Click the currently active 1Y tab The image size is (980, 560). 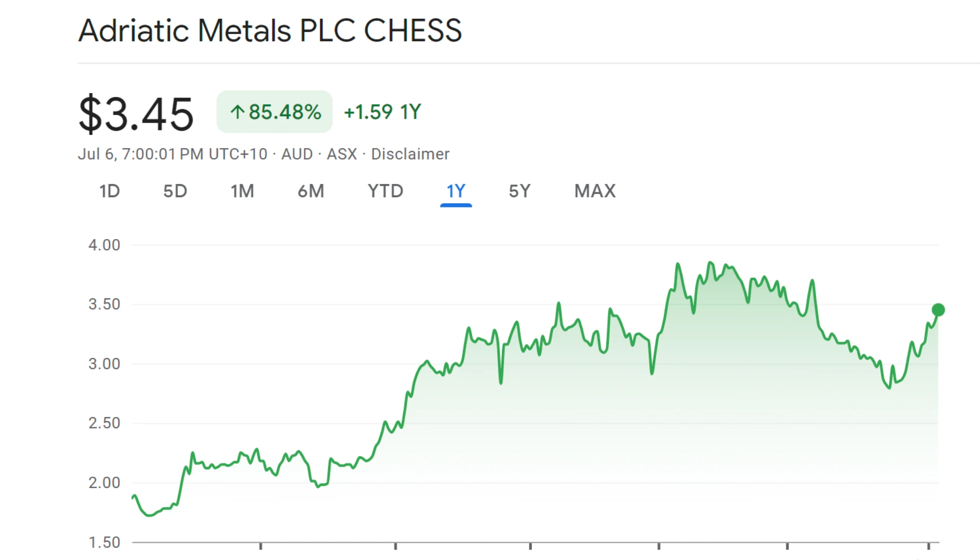[456, 191]
